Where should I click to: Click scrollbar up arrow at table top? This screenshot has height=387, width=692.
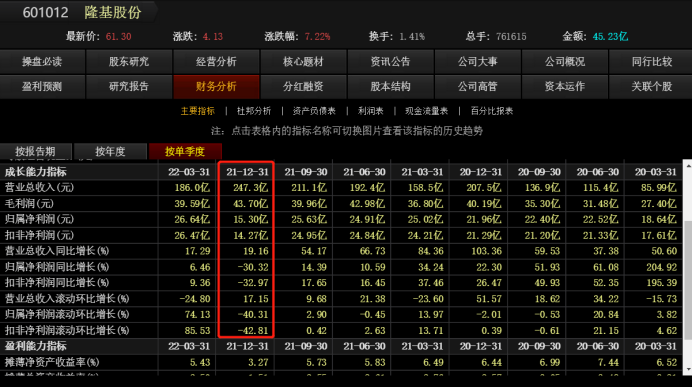pyautogui.click(x=688, y=166)
